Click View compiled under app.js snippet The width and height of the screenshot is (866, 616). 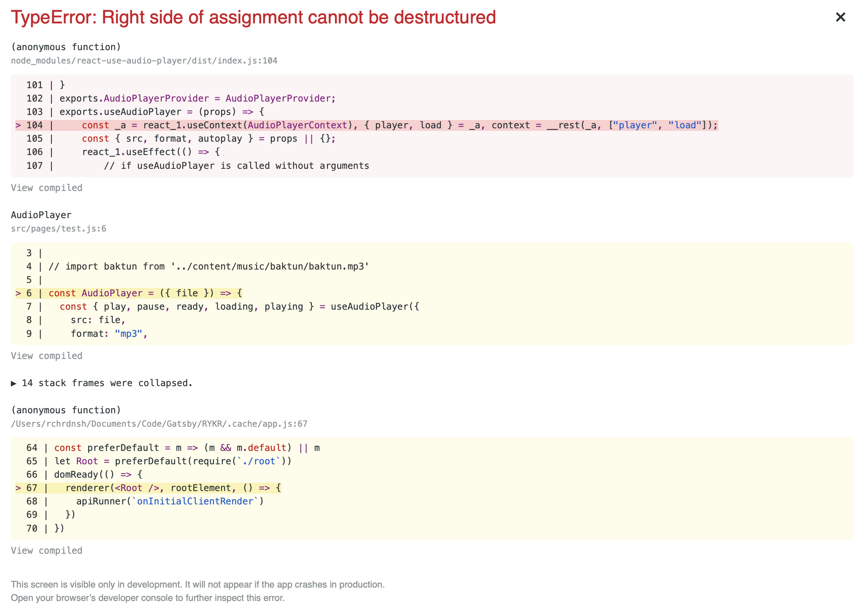(46, 550)
